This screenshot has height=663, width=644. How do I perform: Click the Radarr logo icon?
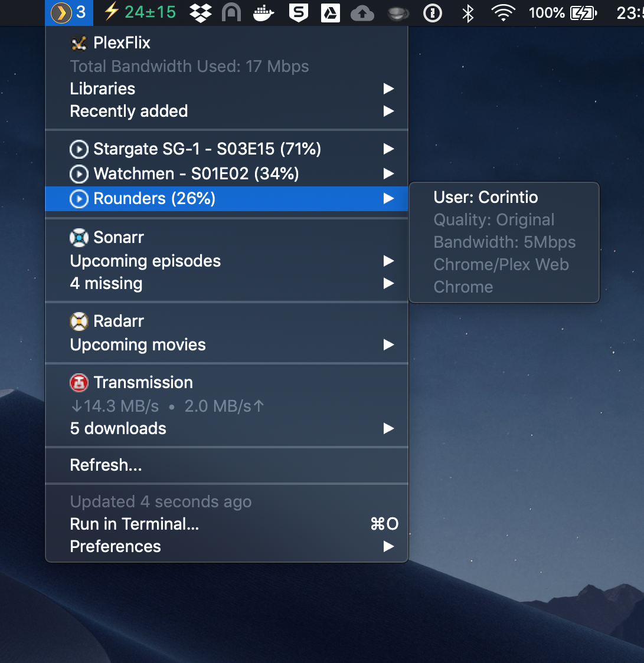(79, 321)
